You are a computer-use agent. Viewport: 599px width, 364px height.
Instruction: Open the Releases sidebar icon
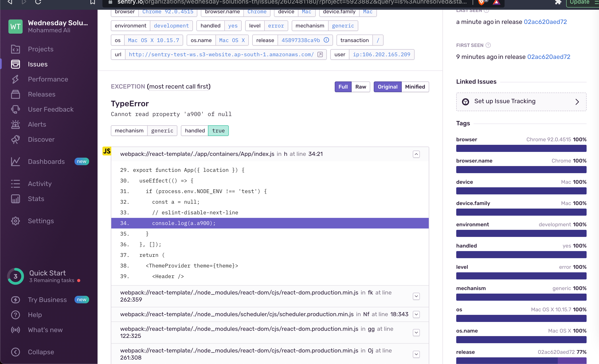pyautogui.click(x=15, y=94)
